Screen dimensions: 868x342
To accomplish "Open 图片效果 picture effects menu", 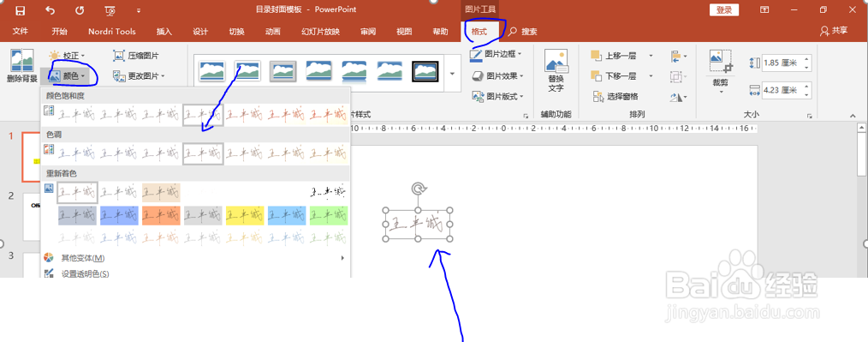I will (x=497, y=76).
